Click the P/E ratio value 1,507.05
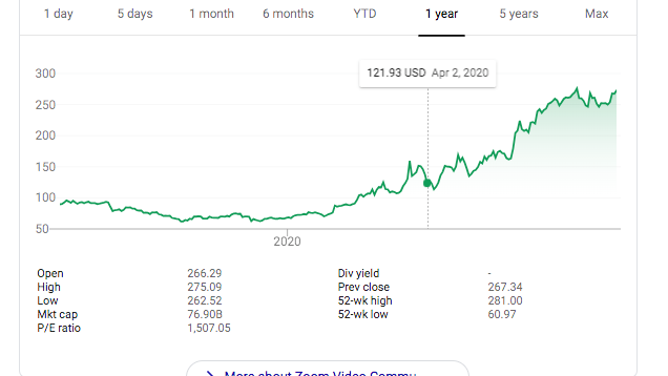Viewport: 668px width, 376px height. [x=209, y=328]
